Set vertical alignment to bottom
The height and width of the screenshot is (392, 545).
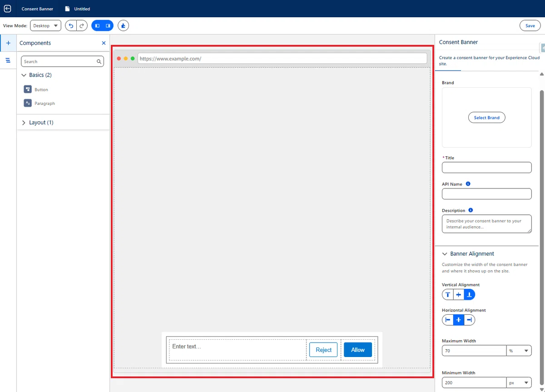click(x=470, y=295)
